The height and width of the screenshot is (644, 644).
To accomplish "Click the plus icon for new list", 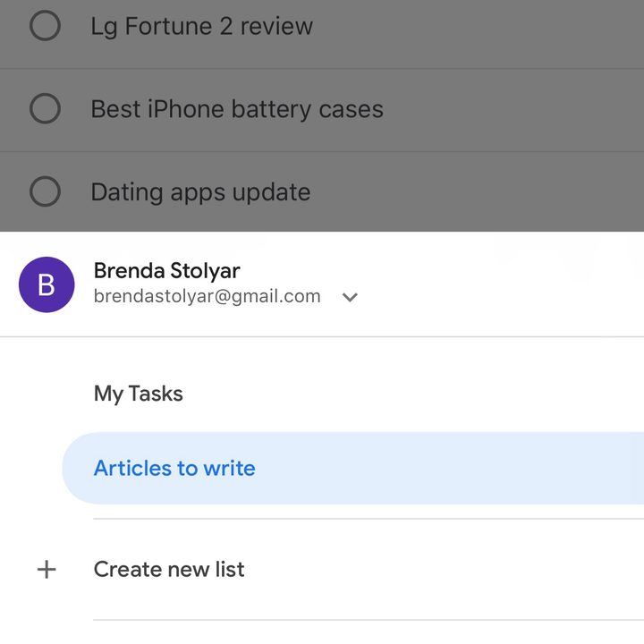I will coord(47,569).
